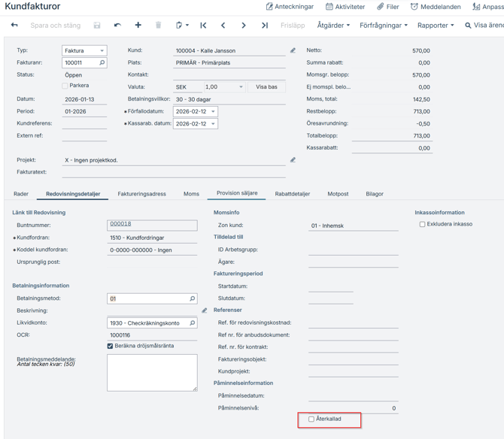Select the Redovisningsdetaljer tab
This screenshot has width=504, height=439.
click(73, 194)
